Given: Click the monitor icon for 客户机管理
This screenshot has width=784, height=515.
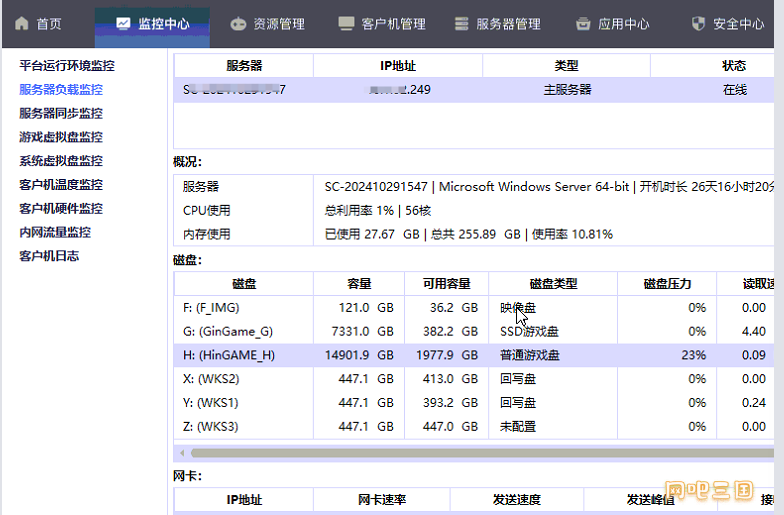Looking at the screenshot, I should [347, 24].
